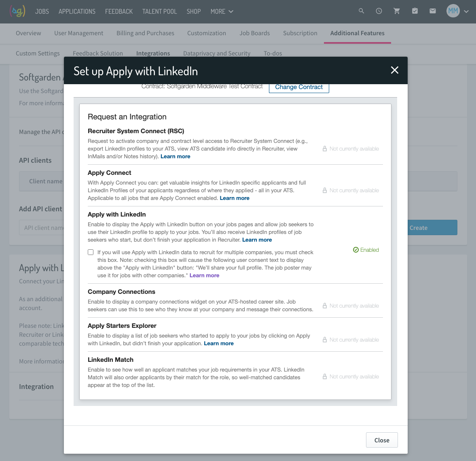Screen dimensions: 476x461
Task: Open the To-dos sub-tab
Action: [x=273, y=53]
